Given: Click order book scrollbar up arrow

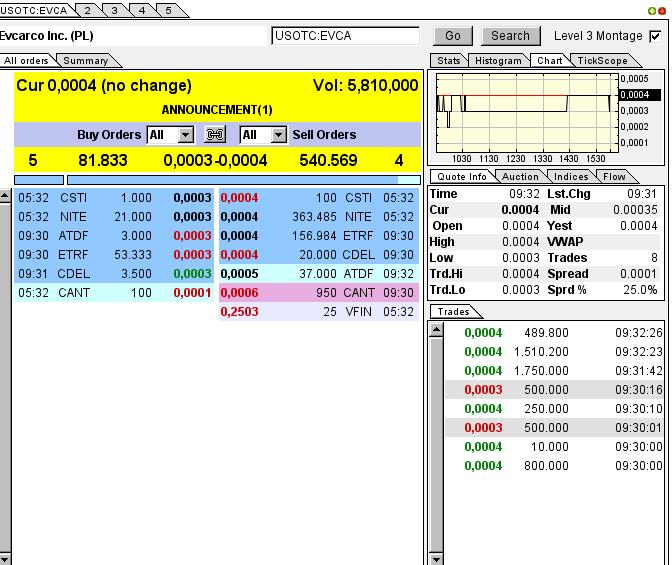Looking at the screenshot, I should tap(5, 197).
